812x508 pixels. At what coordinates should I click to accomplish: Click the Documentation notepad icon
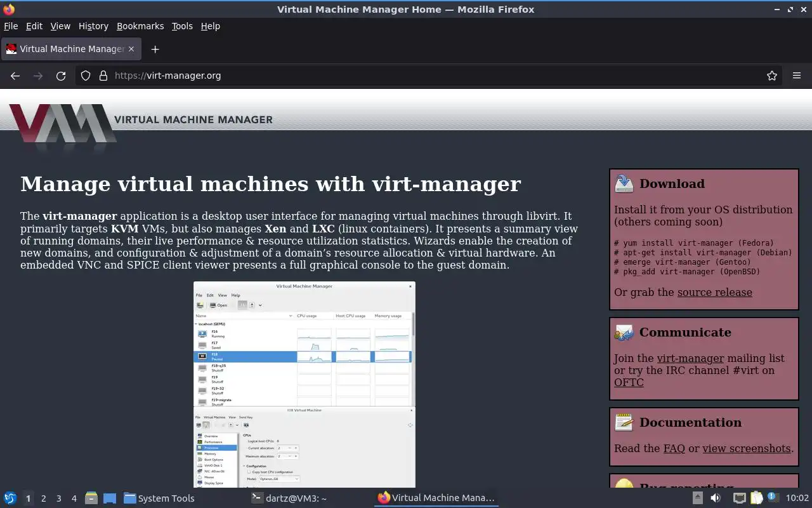point(624,422)
